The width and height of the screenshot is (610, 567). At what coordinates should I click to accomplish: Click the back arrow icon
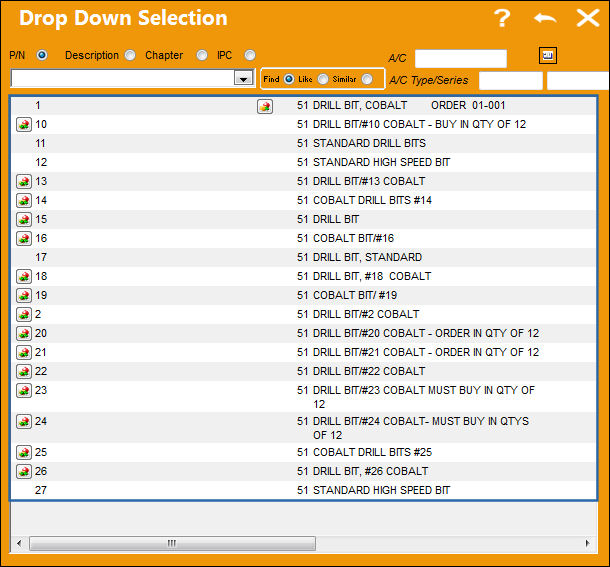(545, 18)
